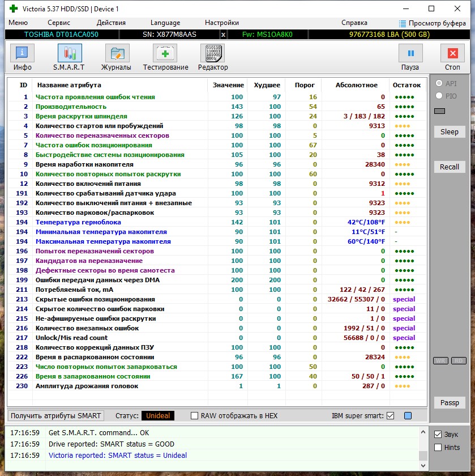Disable the Звук checkbox

click(x=438, y=435)
